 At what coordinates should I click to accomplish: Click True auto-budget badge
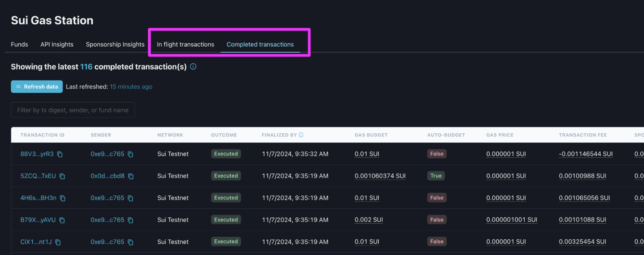436,176
